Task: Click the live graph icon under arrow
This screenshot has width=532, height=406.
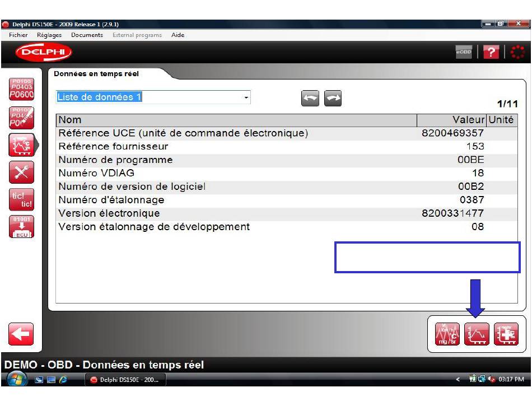Action: tap(477, 334)
